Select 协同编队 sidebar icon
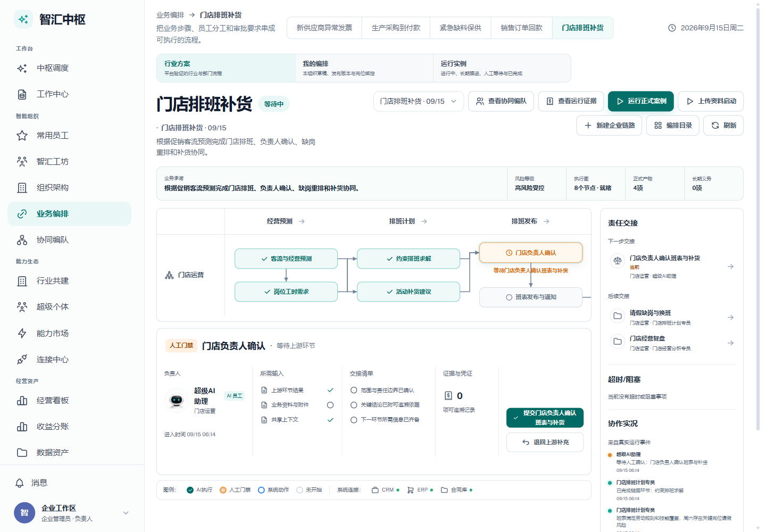Viewport: 766px width, 532px height. coord(22,240)
